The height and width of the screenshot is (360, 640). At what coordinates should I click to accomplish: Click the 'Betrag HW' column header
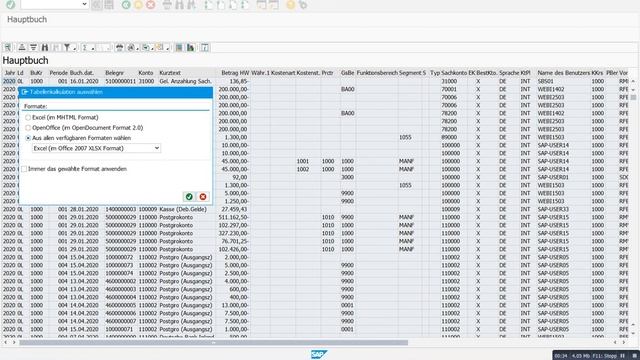coord(235,73)
